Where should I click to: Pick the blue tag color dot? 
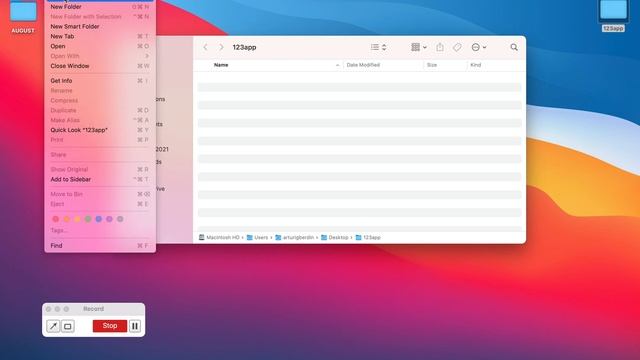click(98, 219)
